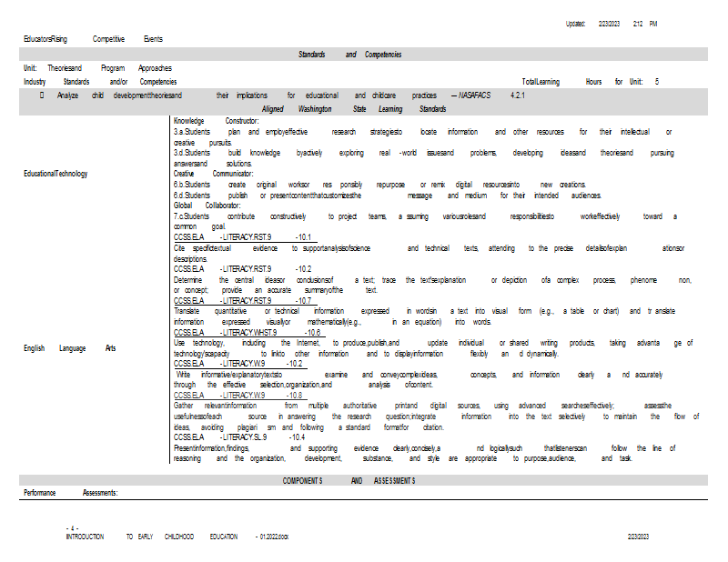Click the underlined code CCSS.ELA-LITERACY.RST.9-10.2
This screenshot has height=562, width=728.
[242, 268]
